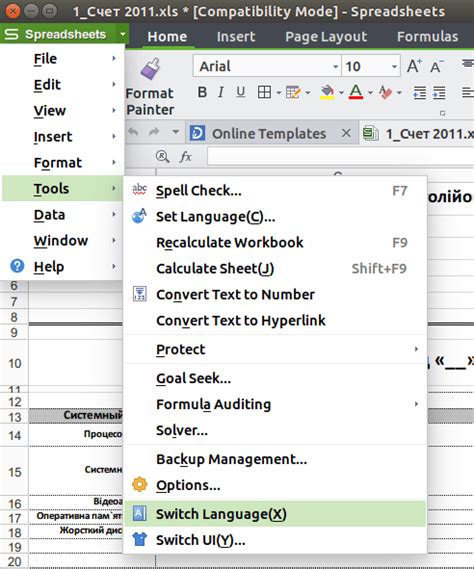The image size is (474, 569).
Task: Open Options with the gear icon
Action: coord(275,485)
